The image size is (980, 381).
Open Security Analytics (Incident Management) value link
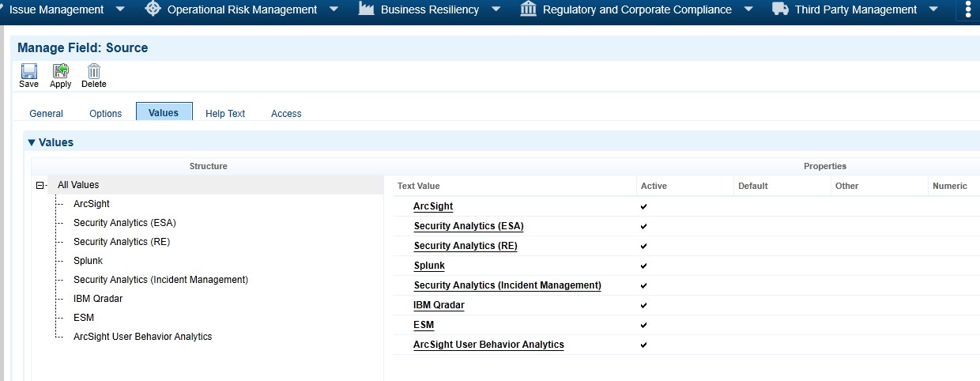point(507,285)
